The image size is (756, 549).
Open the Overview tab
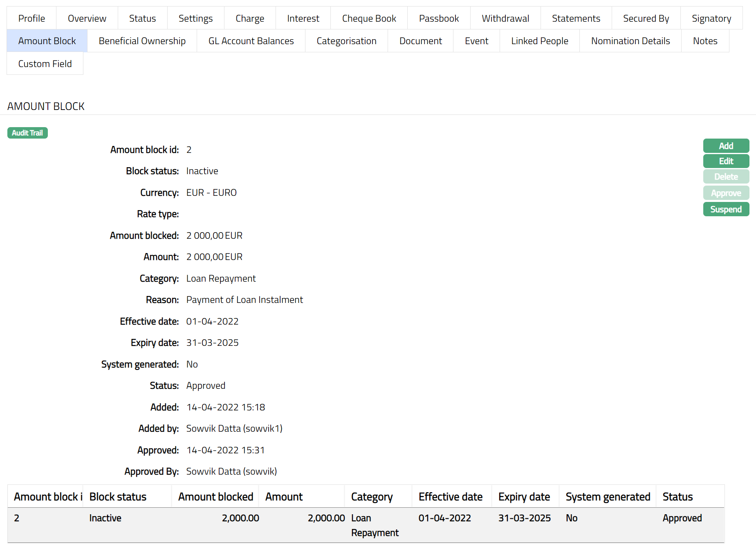(x=87, y=18)
